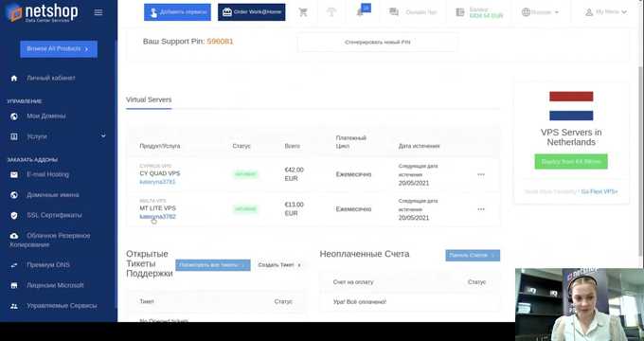The width and height of the screenshot is (644, 341).
Task: Open the MT LITE VPS hostname link
Action: 157,217
